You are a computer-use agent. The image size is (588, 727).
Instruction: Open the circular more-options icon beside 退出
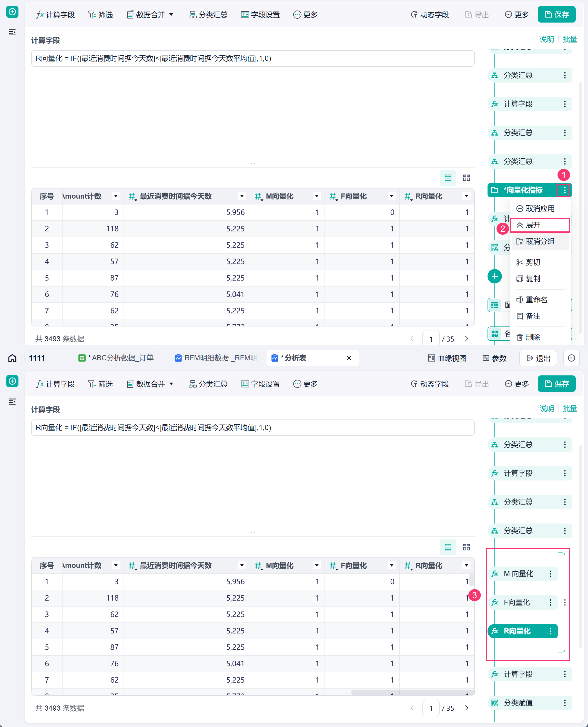tap(571, 358)
